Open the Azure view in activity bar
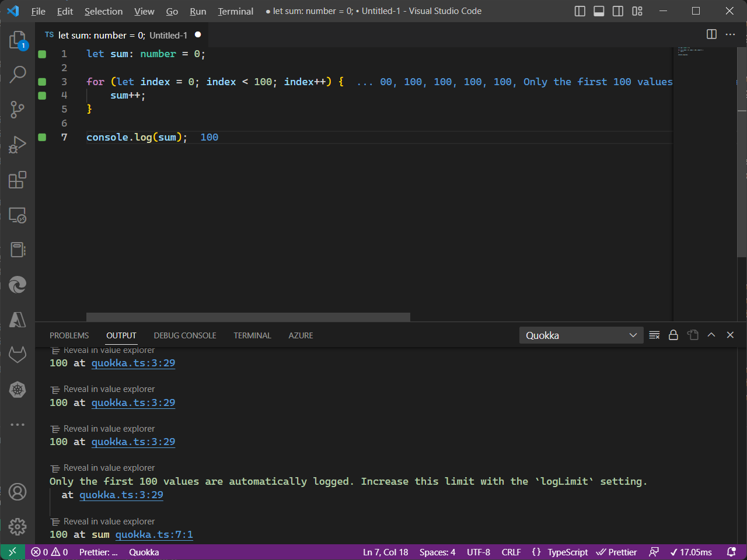The width and height of the screenshot is (747, 560). (18, 320)
